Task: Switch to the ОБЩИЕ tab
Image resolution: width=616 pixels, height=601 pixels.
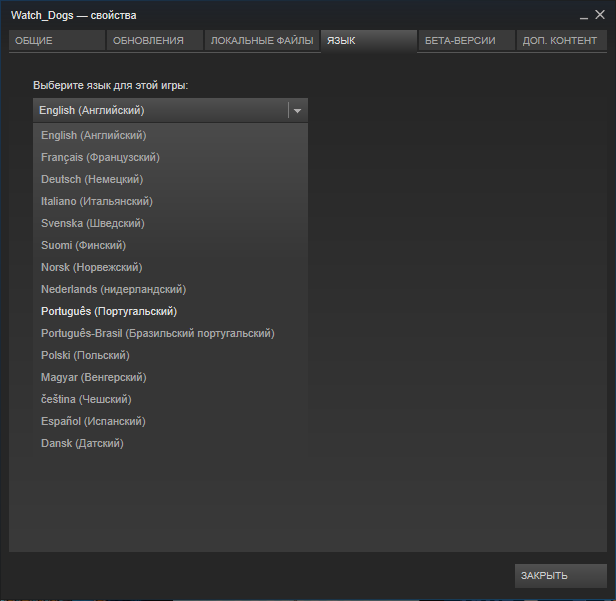Action: tap(57, 40)
